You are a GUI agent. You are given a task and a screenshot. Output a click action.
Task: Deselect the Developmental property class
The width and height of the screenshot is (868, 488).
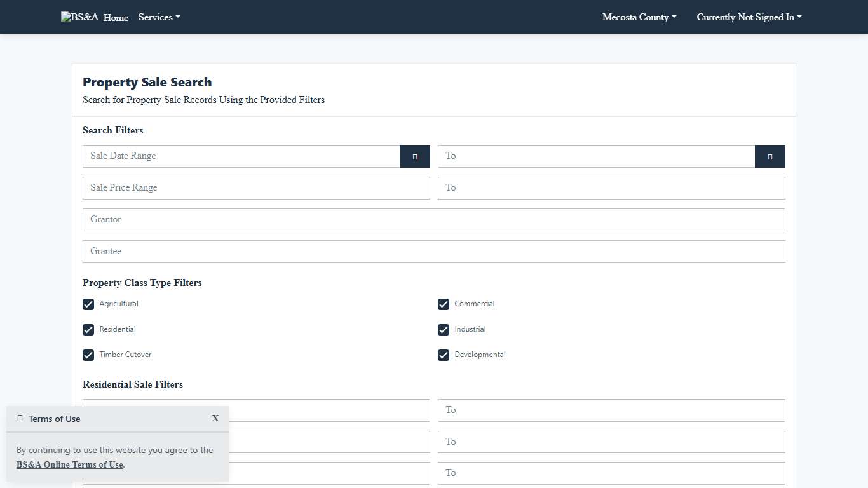444,355
